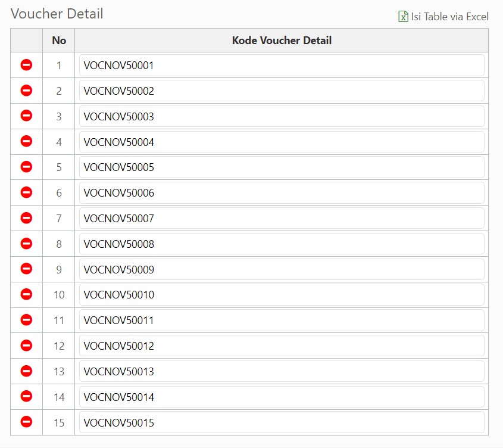Click into the VOCNOV50008 text box

pyautogui.click(x=282, y=244)
